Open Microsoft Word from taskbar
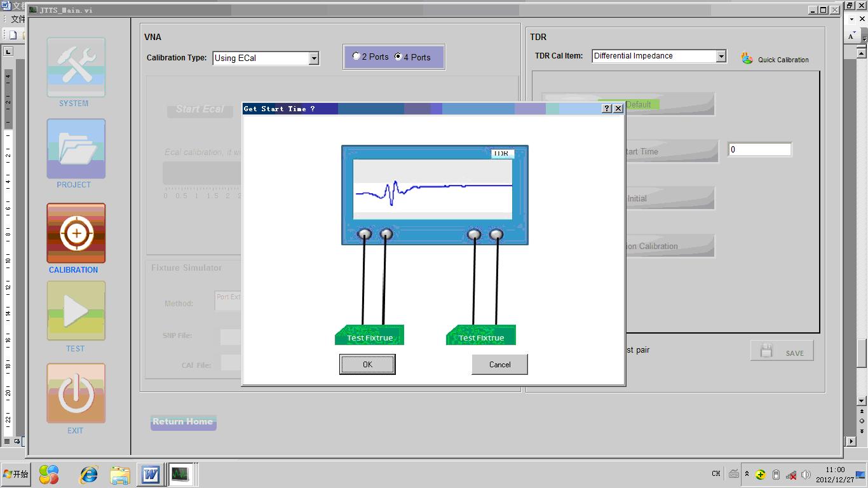Image resolution: width=868 pixels, height=488 pixels. 151,475
